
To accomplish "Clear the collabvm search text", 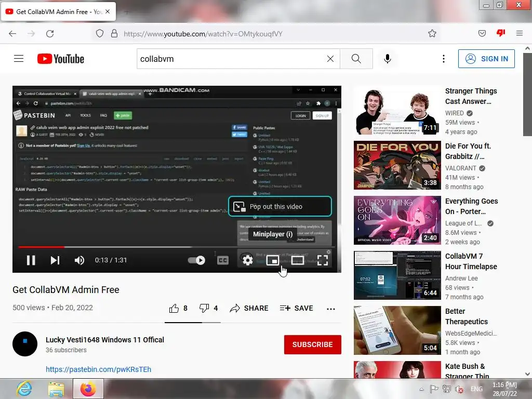I will point(330,59).
